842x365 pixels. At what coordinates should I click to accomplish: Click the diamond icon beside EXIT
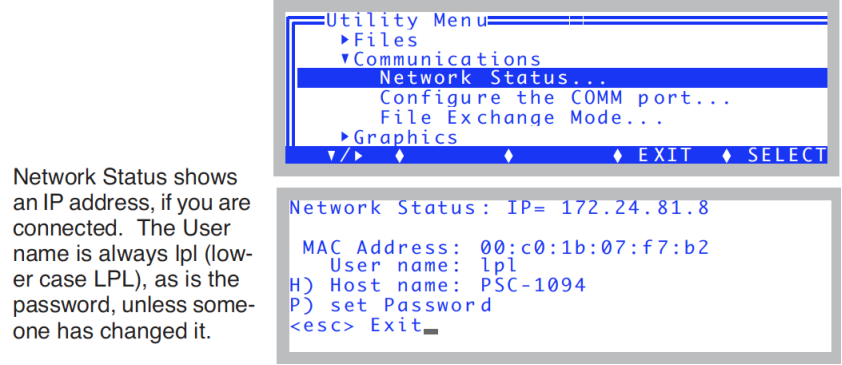click(x=618, y=156)
